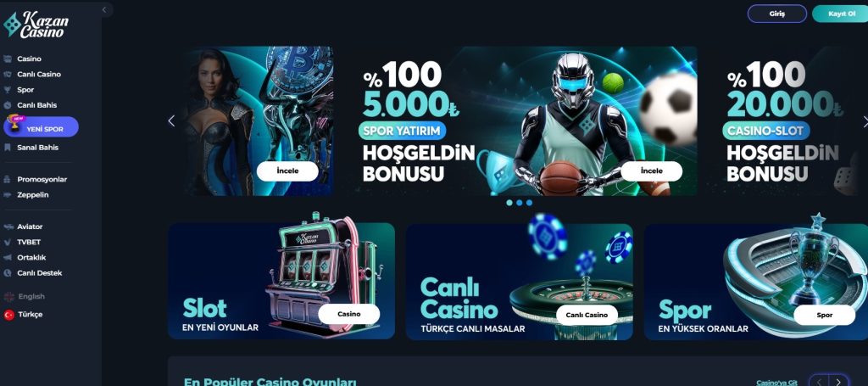Open the Sanal Bahis bookmark icon

click(x=7, y=148)
